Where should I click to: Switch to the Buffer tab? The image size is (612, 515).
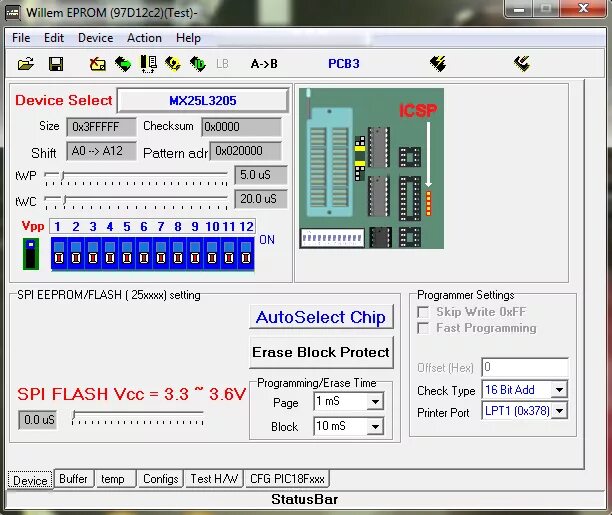73,479
